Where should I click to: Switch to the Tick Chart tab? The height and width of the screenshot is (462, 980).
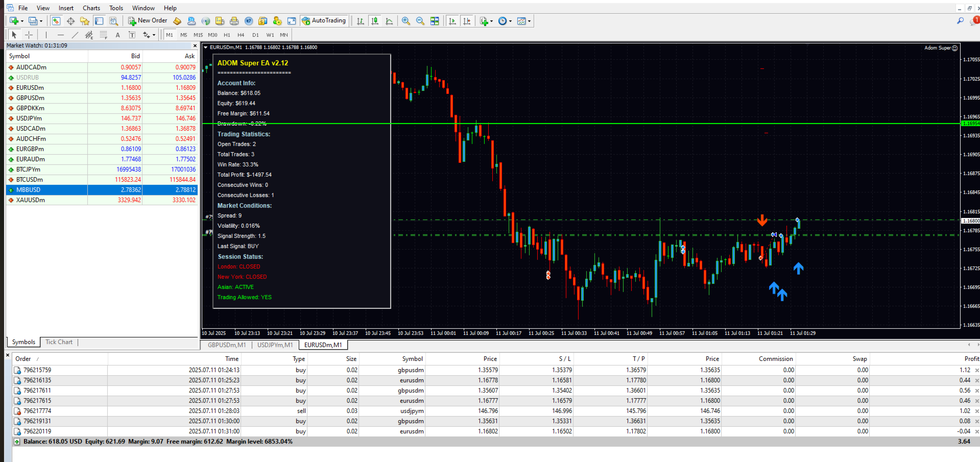tap(59, 342)
